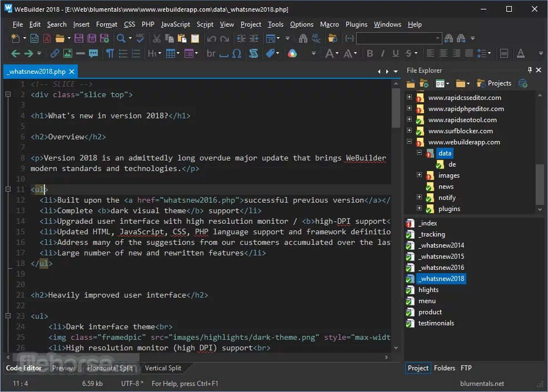Click the Save All icon

pyautogui.click(x=92, y=38)
